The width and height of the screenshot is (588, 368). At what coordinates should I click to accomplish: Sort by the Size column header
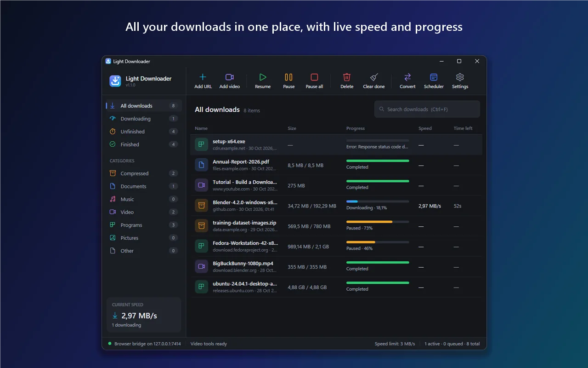pos(292,128)
